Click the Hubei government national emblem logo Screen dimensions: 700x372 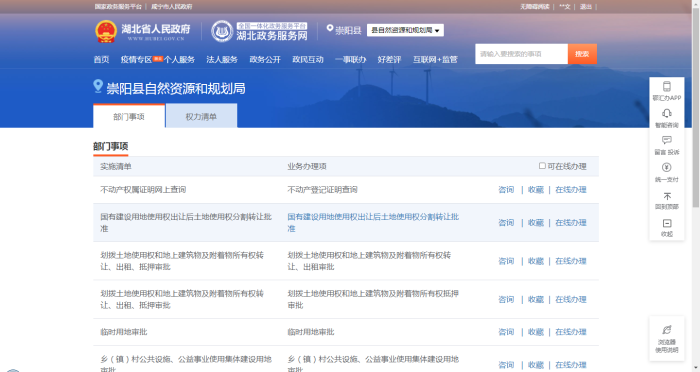click(106, 32)
